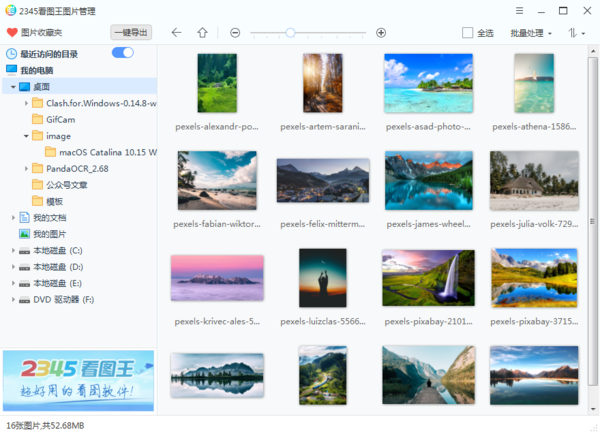Image resolution: width=600 pixels, height=434 pixels.
Task: Select the 我的图片 tree item
Action: (x=48, y=234)
